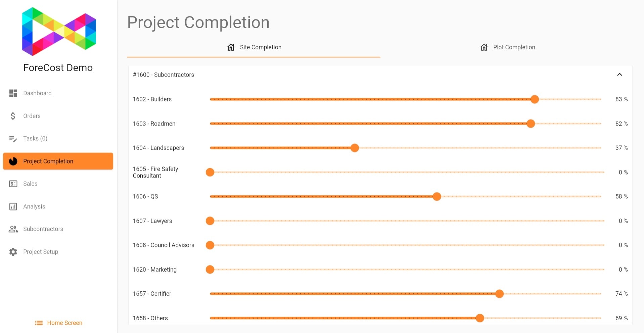Open the Project Completion menu item
Viewport: 644px width, 333px height.
point(58,161)
